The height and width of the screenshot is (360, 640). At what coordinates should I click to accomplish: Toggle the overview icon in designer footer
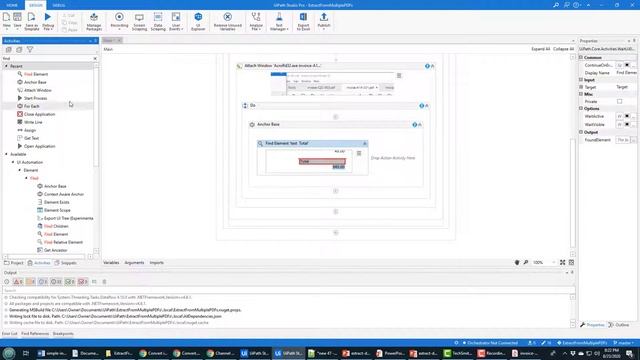(x=571, y=262)
